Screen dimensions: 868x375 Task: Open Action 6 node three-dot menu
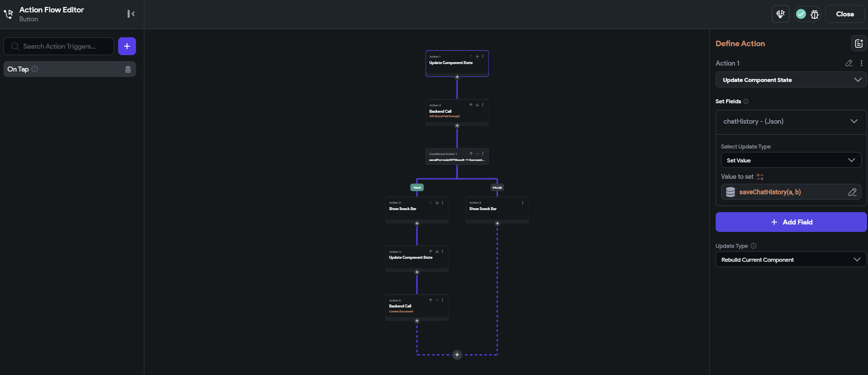(x=523, y=203)
